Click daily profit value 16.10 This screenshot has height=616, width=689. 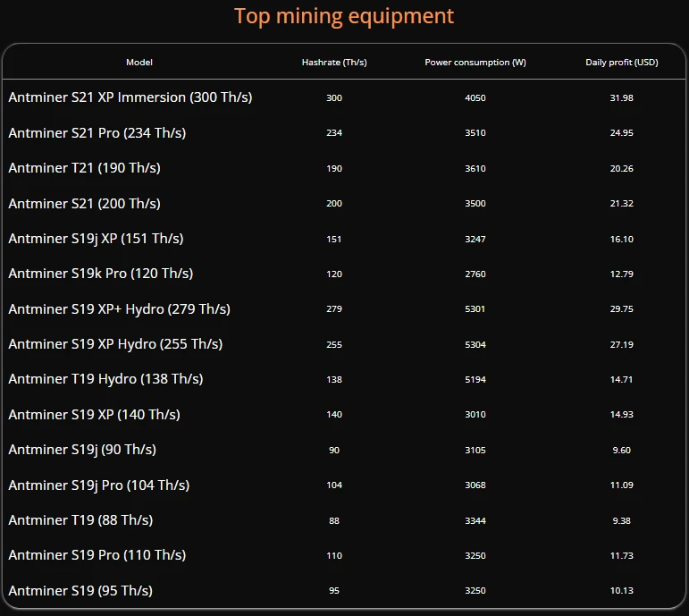[x=621, y=240]
